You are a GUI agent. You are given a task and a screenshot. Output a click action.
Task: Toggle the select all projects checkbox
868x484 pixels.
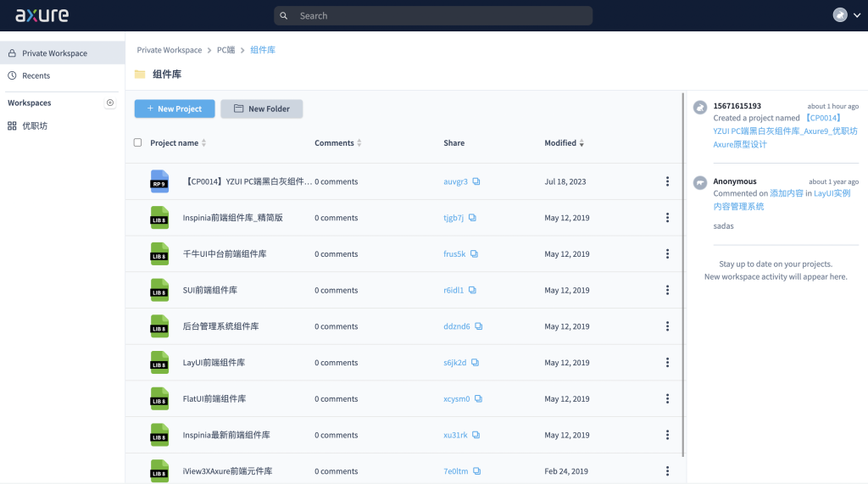point(138,142)
